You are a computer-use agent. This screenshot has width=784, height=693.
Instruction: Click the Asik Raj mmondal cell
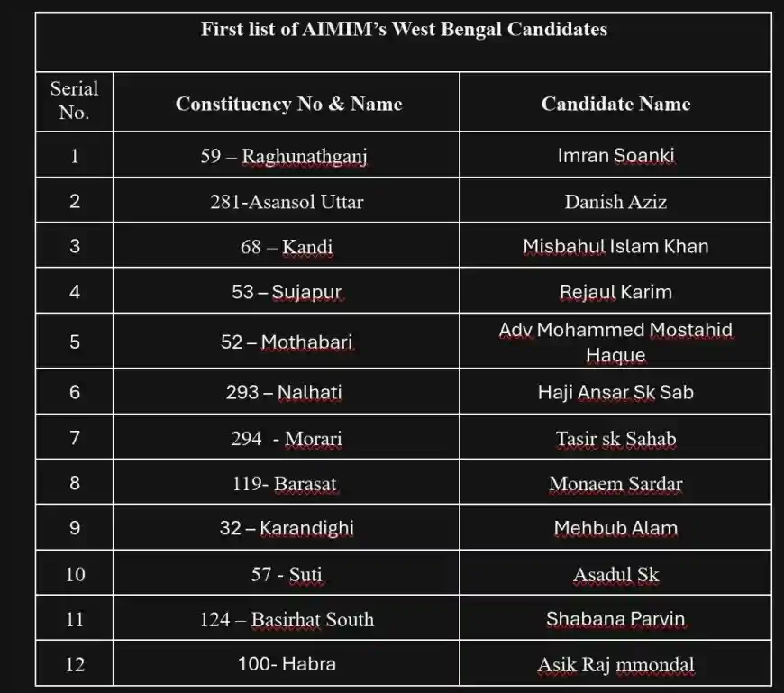615,665
